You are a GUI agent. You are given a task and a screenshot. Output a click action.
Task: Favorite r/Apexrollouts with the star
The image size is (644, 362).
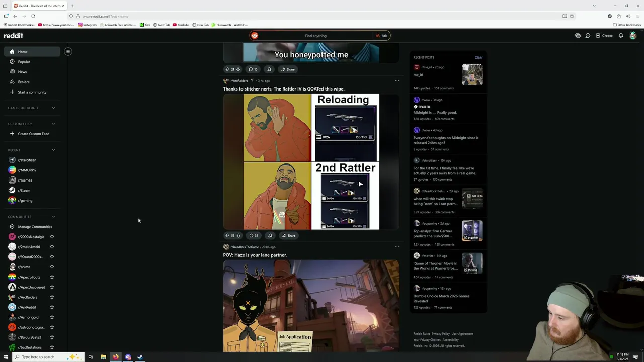point(52,277)
